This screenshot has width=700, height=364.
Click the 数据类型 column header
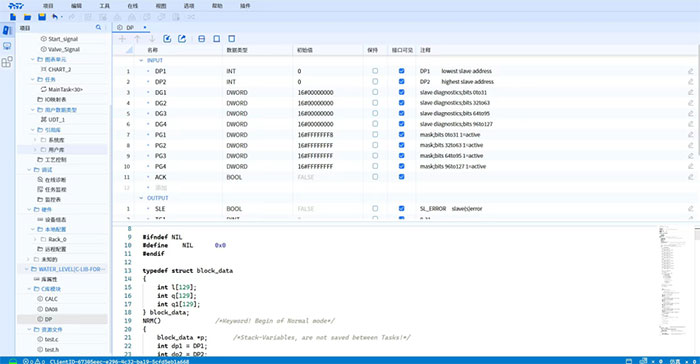coord(237,50)
